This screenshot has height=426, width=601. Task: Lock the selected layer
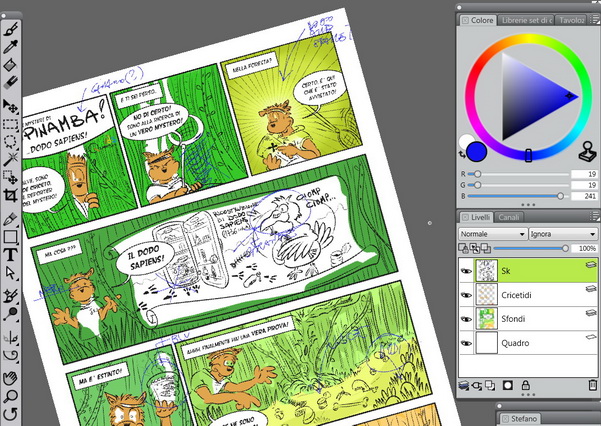[x=525, y=385]
